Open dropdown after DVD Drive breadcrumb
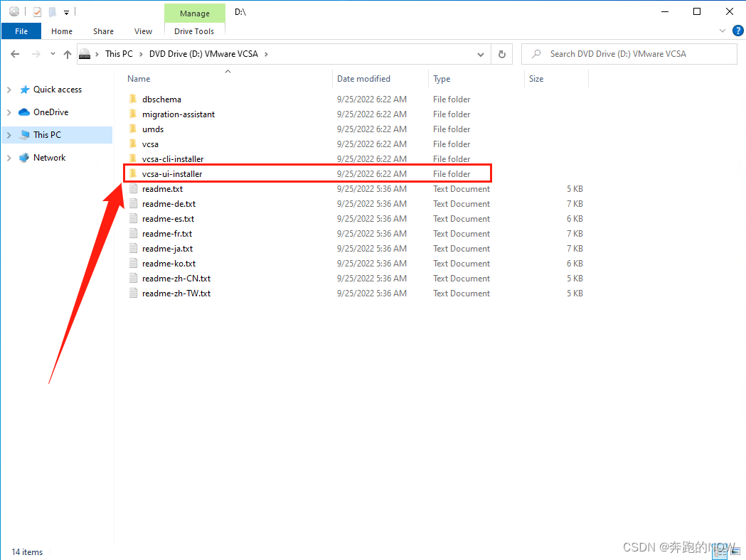 click(266, 54)
